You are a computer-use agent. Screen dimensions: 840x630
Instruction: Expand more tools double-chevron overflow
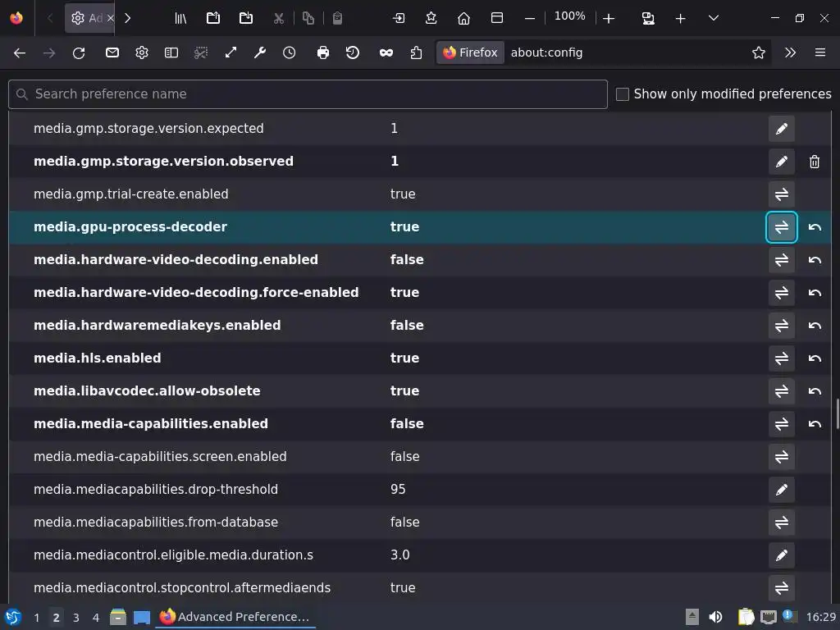pyautogui.click(x=790, y=52)
